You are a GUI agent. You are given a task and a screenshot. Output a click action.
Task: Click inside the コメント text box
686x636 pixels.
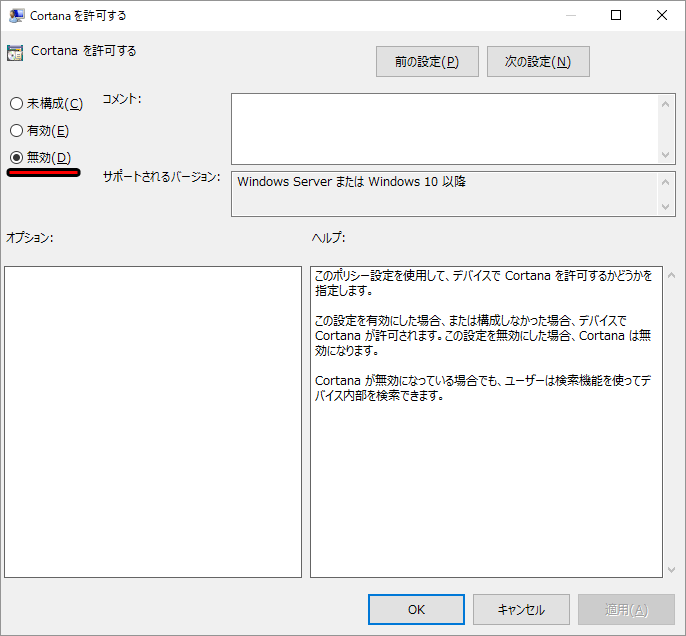click(x=444, y=129)
